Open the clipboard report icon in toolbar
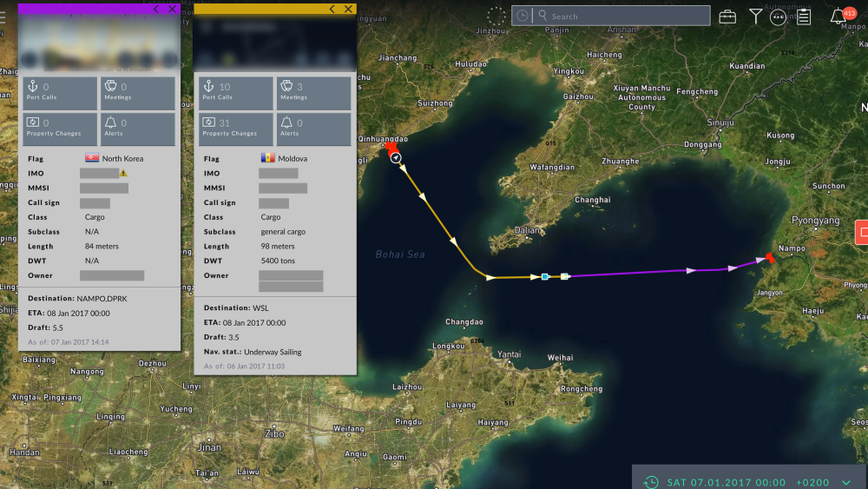 tap(804, 17)
